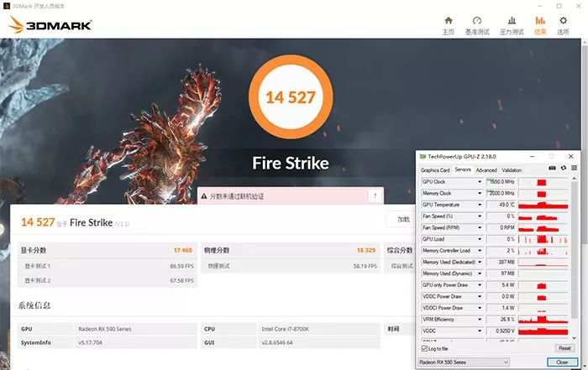The image size is (588, 370).
Task: Click the 14 527 score circle
Action: tap(291, 97)
